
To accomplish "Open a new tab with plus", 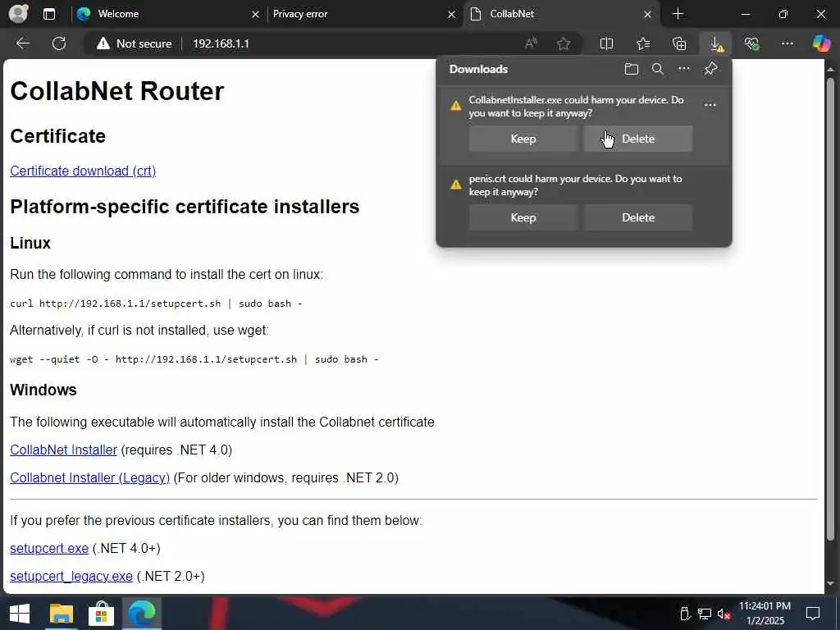I will tap(678, 14).
